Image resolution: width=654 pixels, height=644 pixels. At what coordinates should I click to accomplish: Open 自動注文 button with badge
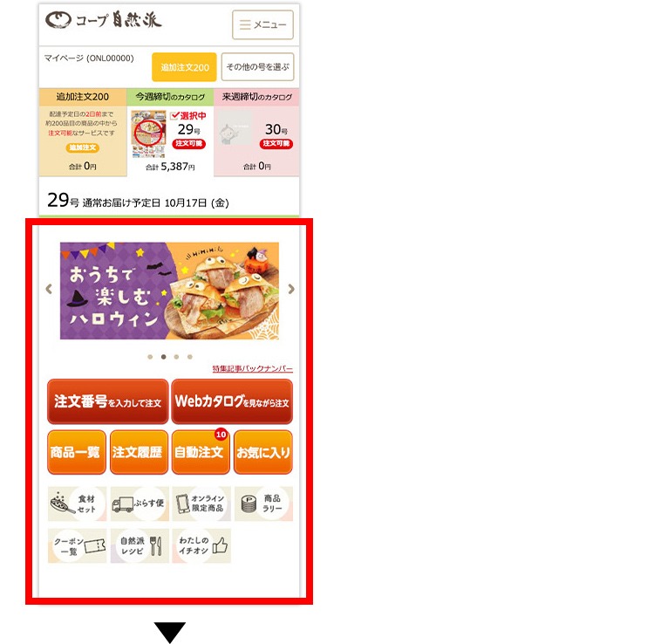[x=201, y=452]
